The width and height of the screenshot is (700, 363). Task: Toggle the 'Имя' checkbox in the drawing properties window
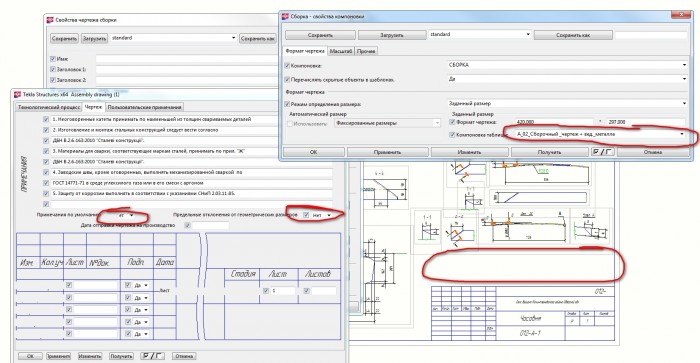tap(53, 58)
